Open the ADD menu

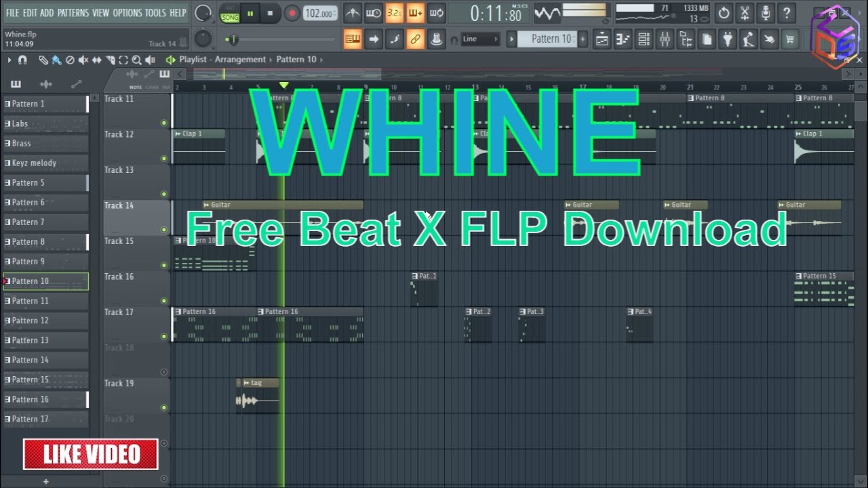(x=47, y=13)
